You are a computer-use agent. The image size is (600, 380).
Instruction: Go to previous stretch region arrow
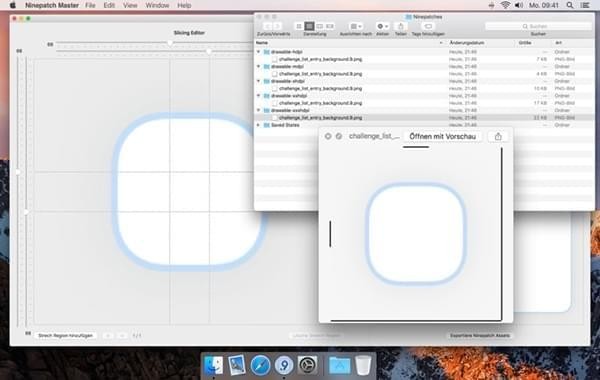pos(108,336)
